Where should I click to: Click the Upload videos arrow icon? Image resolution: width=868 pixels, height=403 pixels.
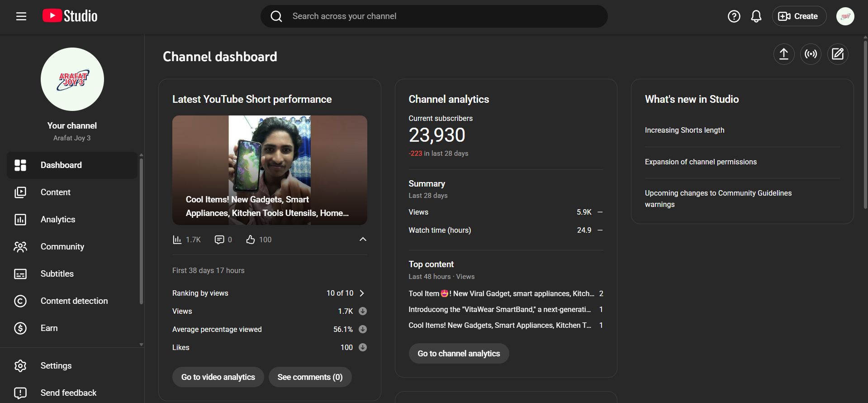(x=783, y=54)
